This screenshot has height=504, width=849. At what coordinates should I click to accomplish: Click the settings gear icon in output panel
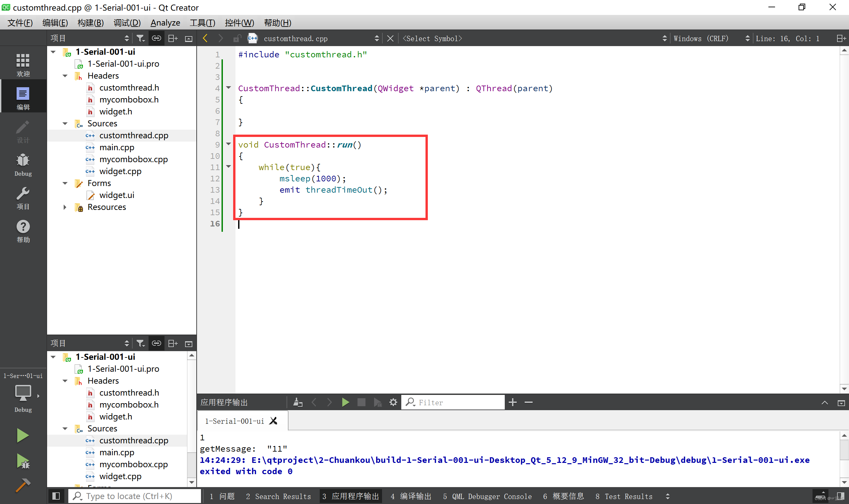pyautogui.click(x=394, y=402)
